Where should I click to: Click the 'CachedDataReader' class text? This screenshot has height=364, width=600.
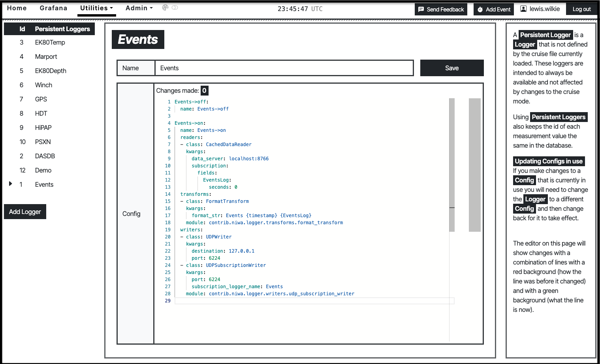pos(229,144)
